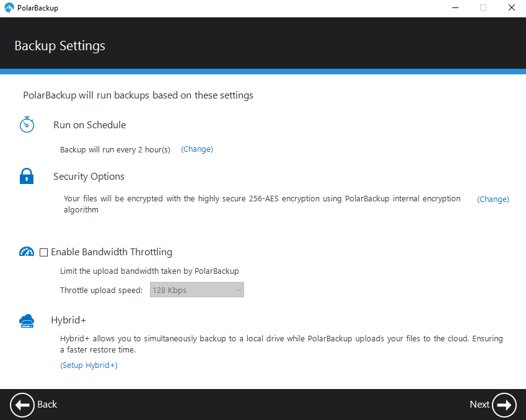Open the Setup Hybrid+ link

point(89,365)
